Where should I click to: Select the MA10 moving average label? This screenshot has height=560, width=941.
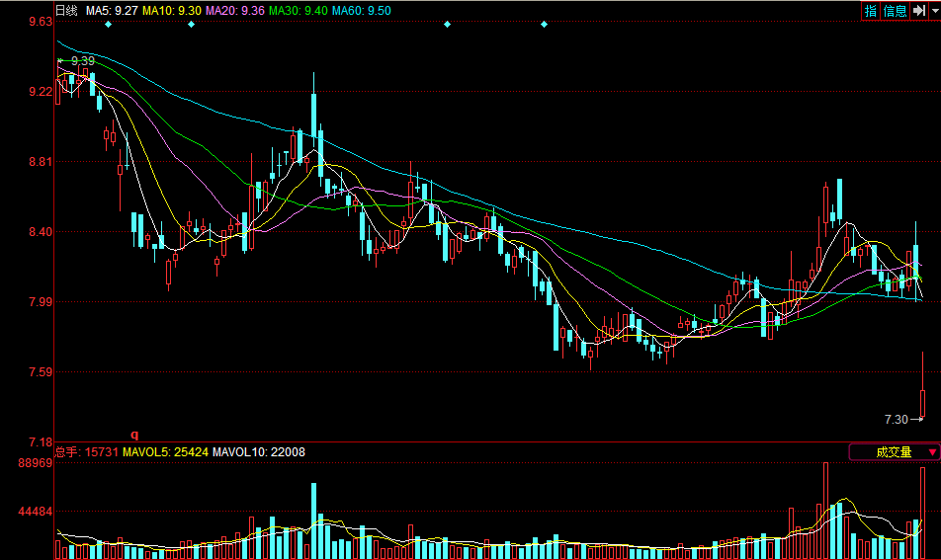(172, 10)
